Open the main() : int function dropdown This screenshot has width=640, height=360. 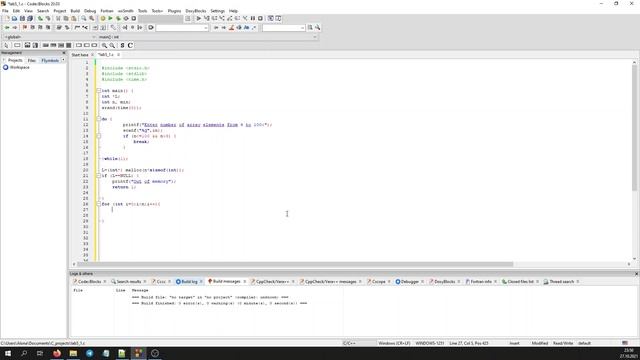207,37
